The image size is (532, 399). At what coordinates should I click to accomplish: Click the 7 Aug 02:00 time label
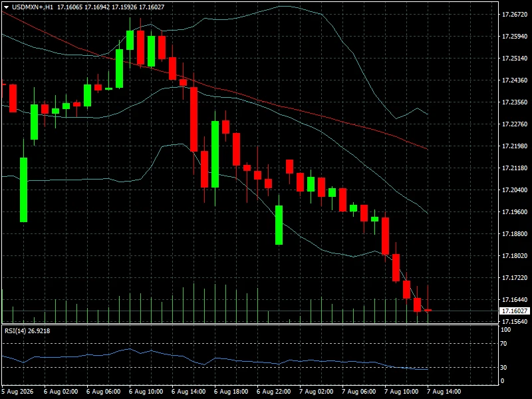[x=317, y=392]
